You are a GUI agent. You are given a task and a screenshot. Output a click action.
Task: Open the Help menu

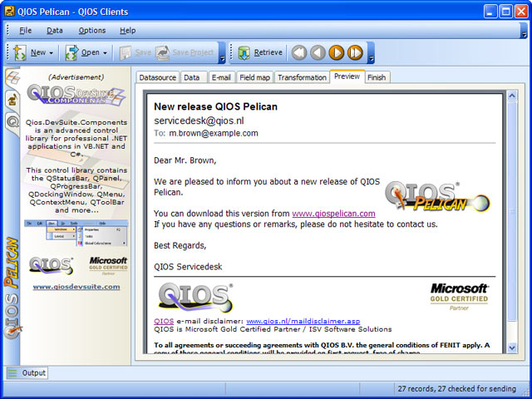[127, 31]
